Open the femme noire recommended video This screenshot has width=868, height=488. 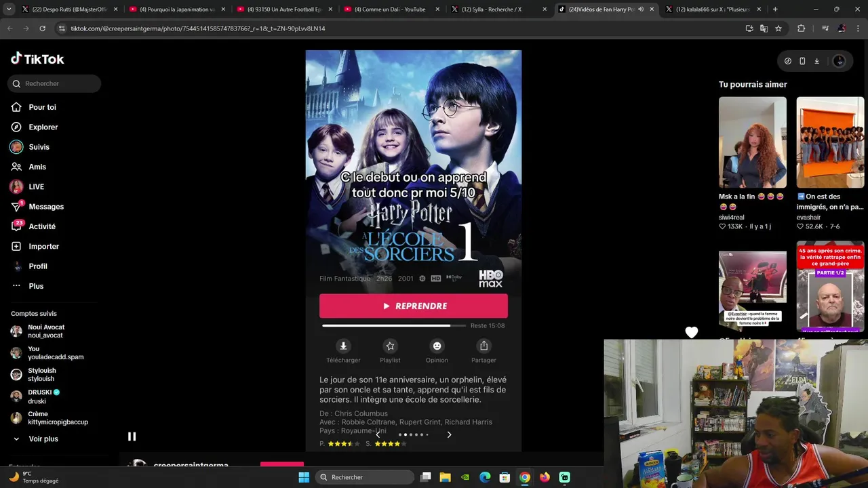[x=753, y=290]
